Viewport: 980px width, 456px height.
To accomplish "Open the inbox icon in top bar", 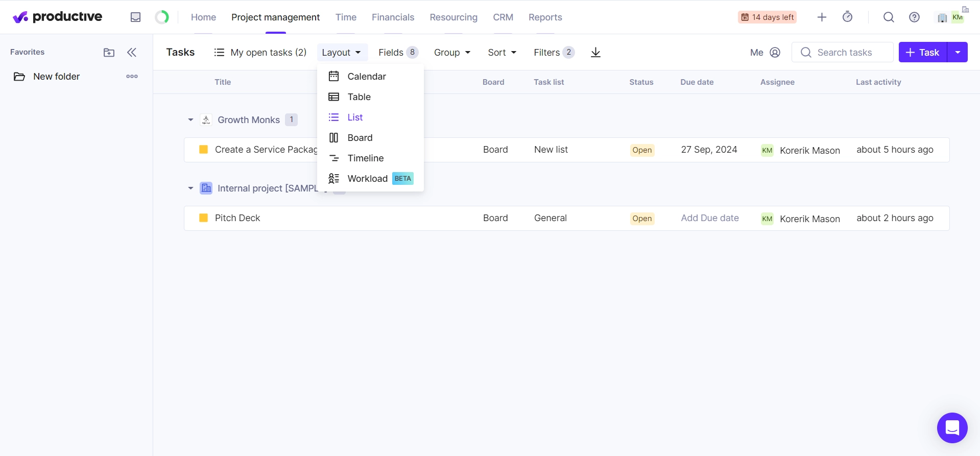I will [x=135, y=17].
